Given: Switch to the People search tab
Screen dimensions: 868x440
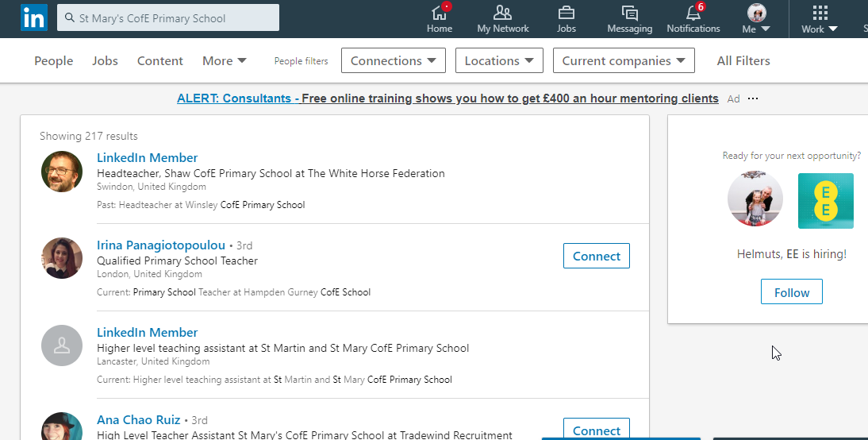Looking at the screenshot, I should point(53,60).
